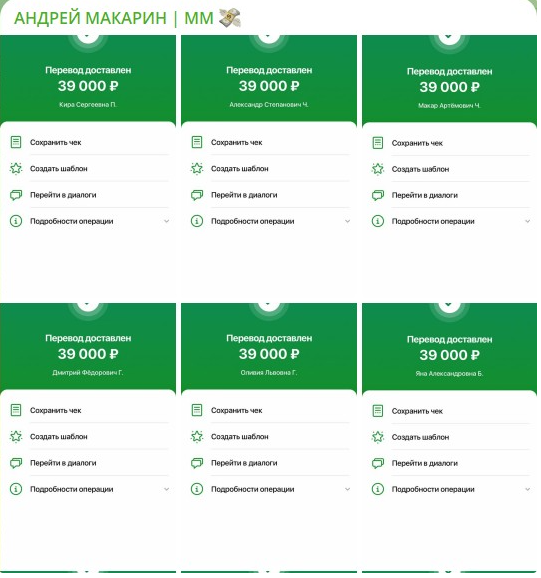Image resolution: width=541 pixels, height=578 pixels.
Task: Select Перейти в диалоги in Оливия Львовна card
Action: point(244,463)
